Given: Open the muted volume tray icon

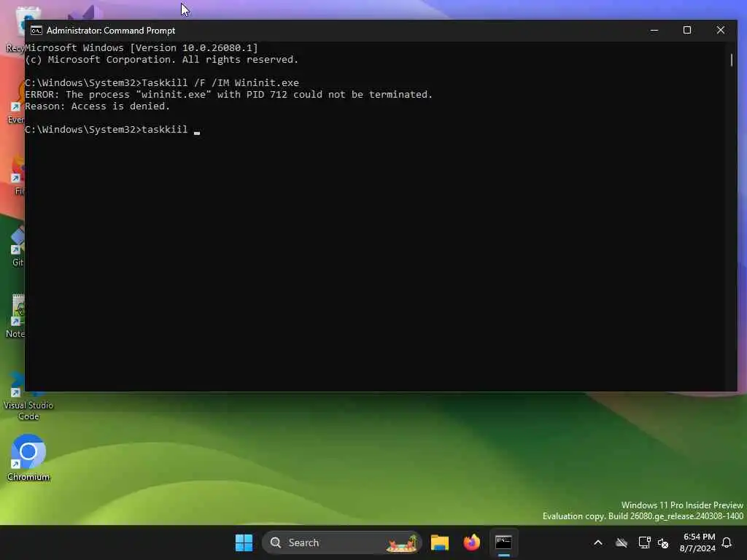Looking at the screenshot, I should point(662,542).
